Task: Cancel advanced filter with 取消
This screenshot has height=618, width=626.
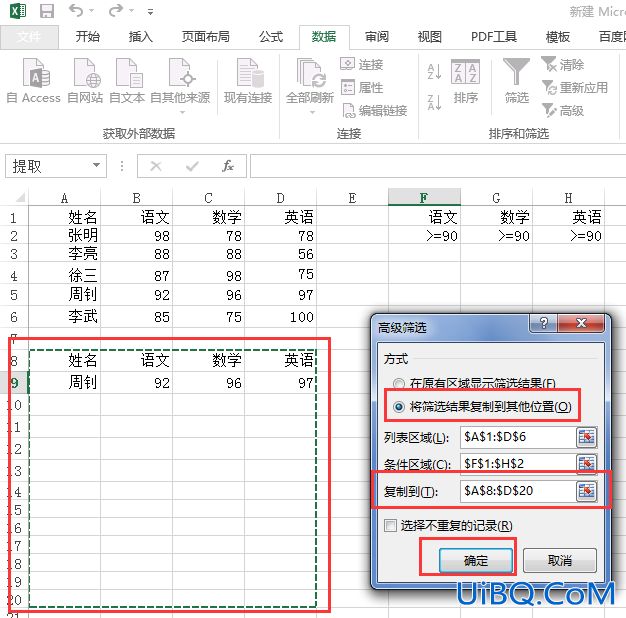Action: pos(560,561)
